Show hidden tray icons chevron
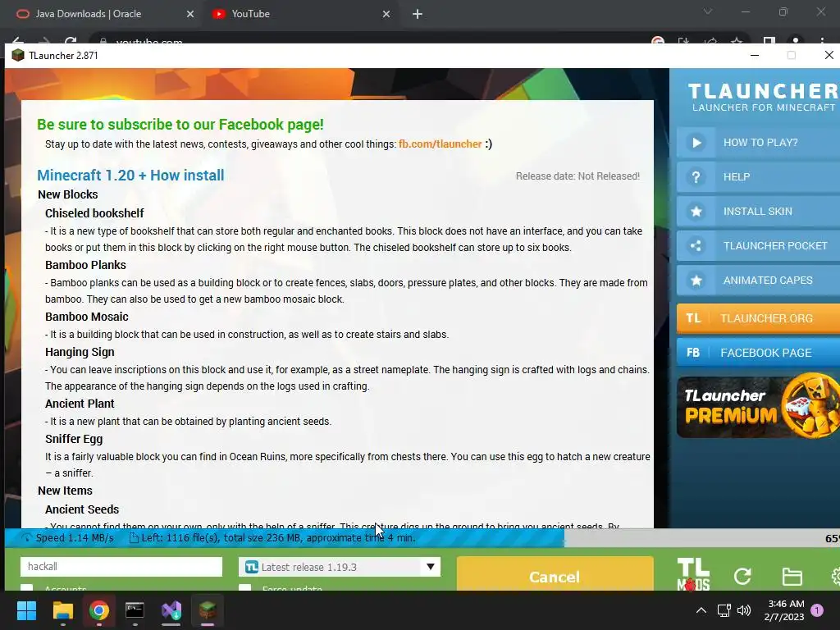Image resolution: width=840 pixels, height=630 pixels. click(x=701, y=610)
